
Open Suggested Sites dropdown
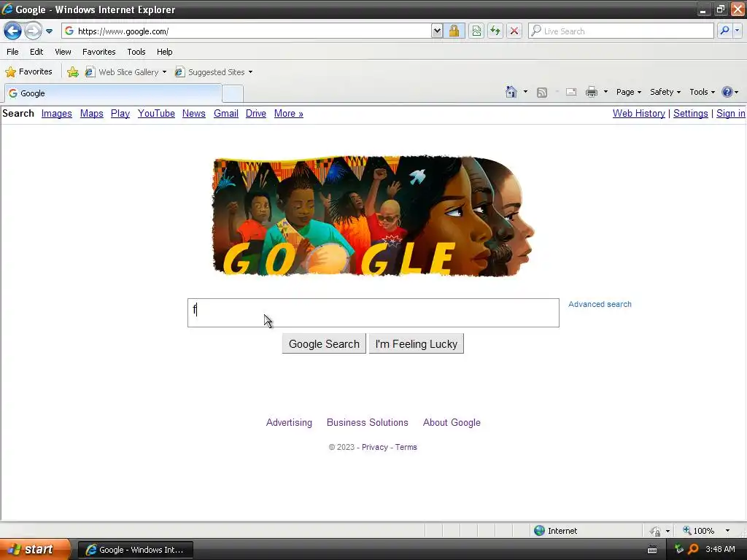(214, 72)
